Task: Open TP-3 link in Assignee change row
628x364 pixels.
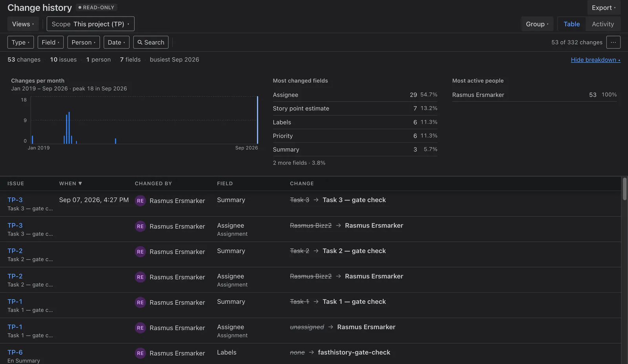Action: [x=15, y=226]
